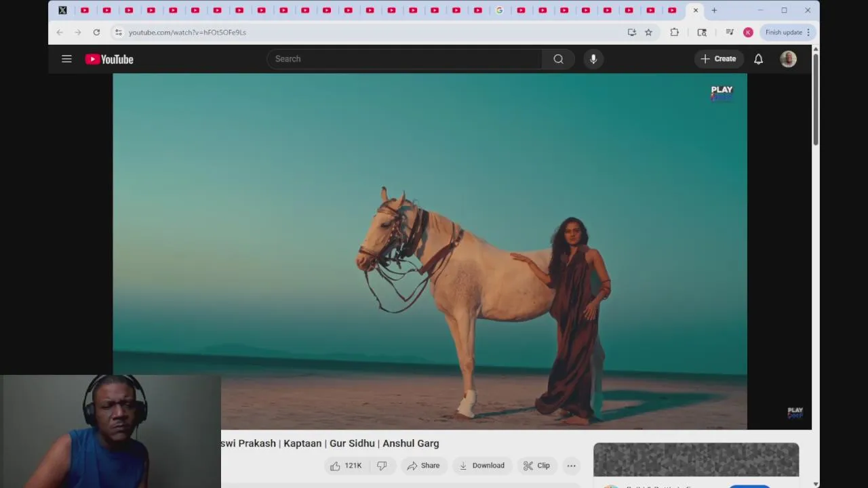868x488 pixels.
Task: Open the YouTube account avatar menu
Action: point(788,59)
